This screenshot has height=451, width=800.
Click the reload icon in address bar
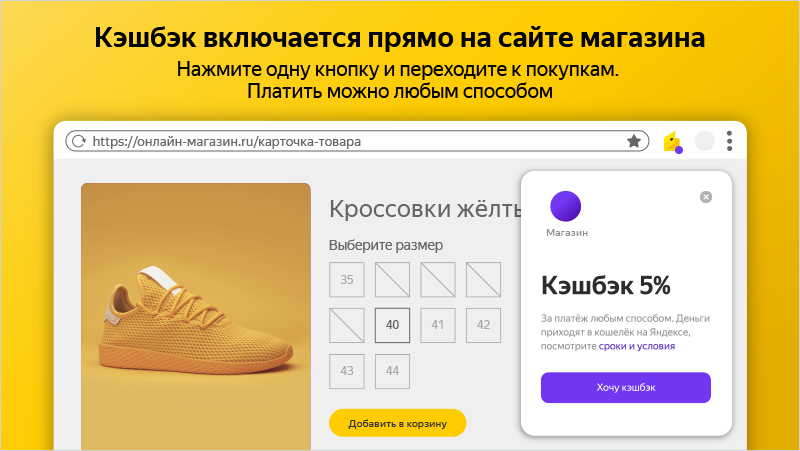[x=79, y=141]
